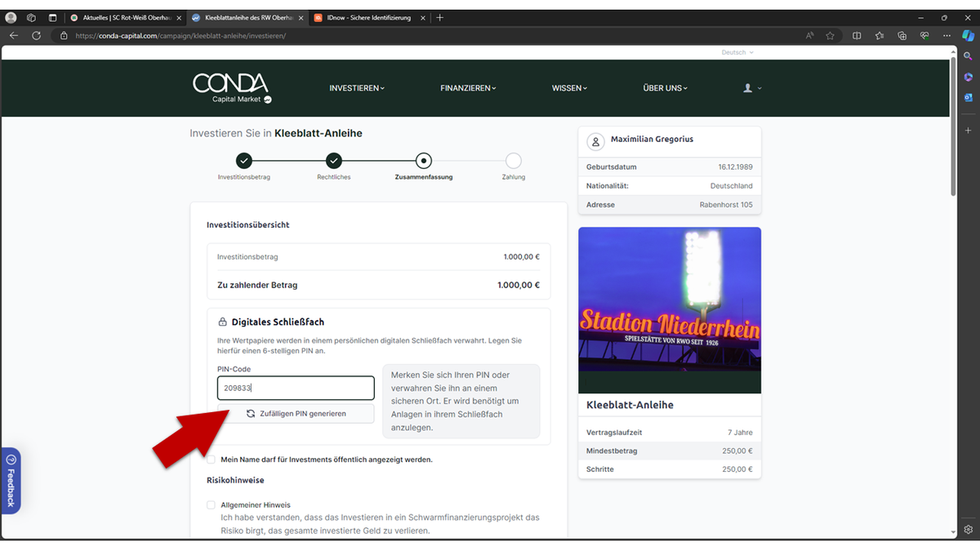Close the Kleeblattanleihe tab

coord(301,17)
